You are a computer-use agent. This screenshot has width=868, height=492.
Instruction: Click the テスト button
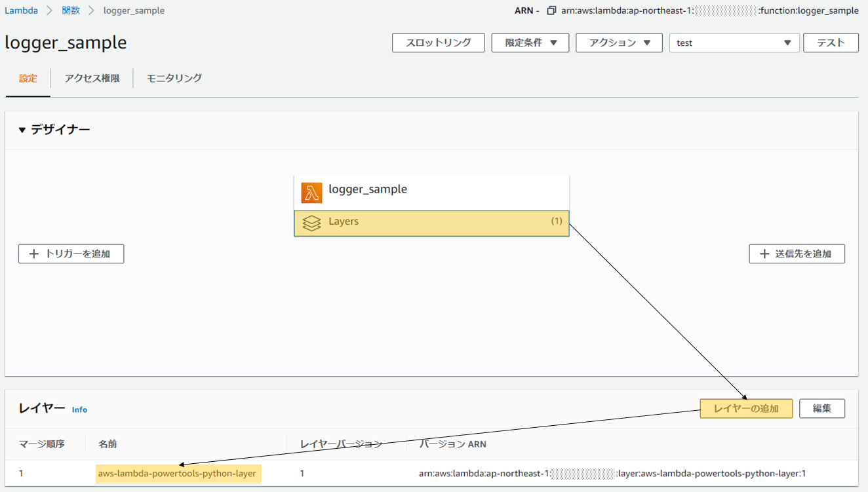point(831,43)
